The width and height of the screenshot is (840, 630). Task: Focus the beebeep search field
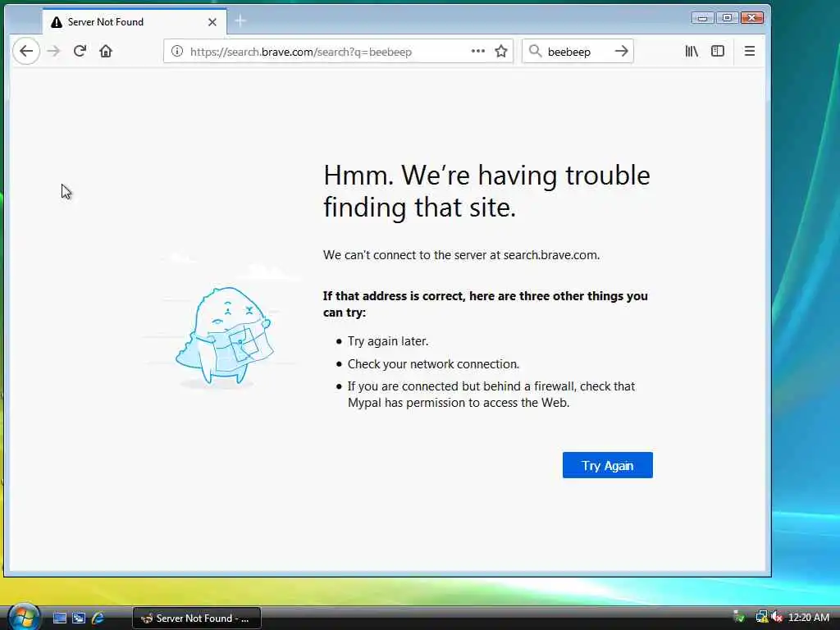(577, 52)
